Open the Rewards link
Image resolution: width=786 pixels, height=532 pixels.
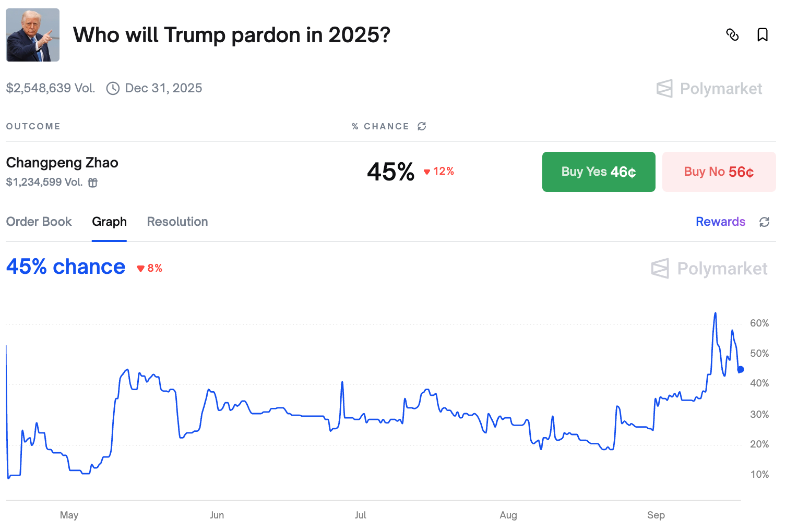[x=720, y=222]
